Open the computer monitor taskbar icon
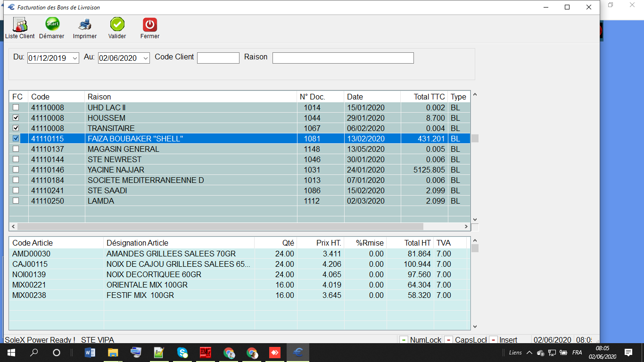The image size is (644, 362). click(x=136, y=353)
